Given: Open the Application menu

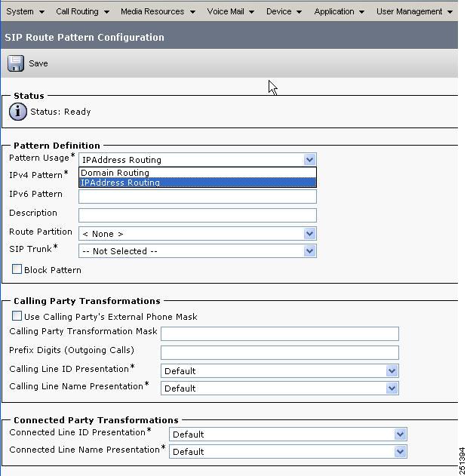Looking at the screenshot, I should click(339, 11).
